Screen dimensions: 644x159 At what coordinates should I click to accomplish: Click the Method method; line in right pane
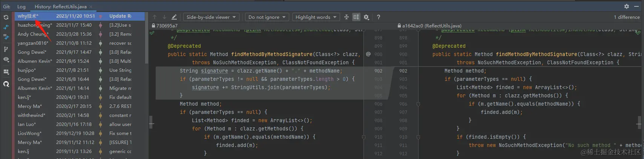pos(465,71)
